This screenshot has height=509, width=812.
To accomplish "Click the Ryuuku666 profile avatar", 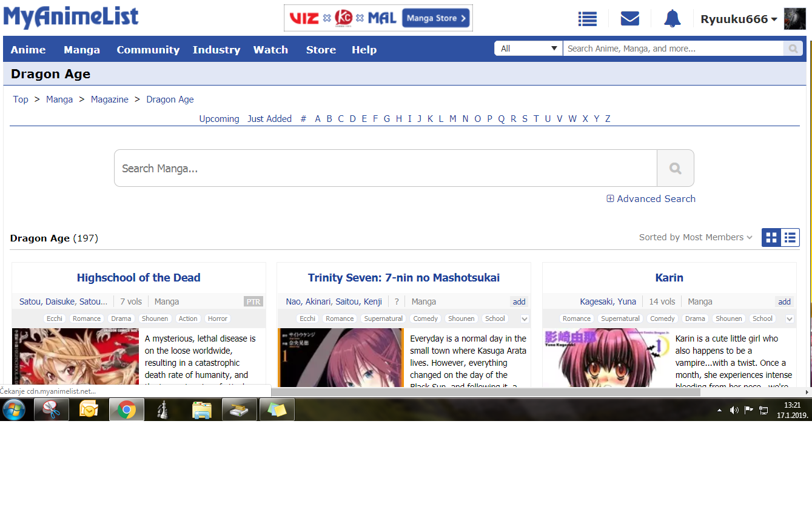I will pyautogui.click(x=794, y=19).
